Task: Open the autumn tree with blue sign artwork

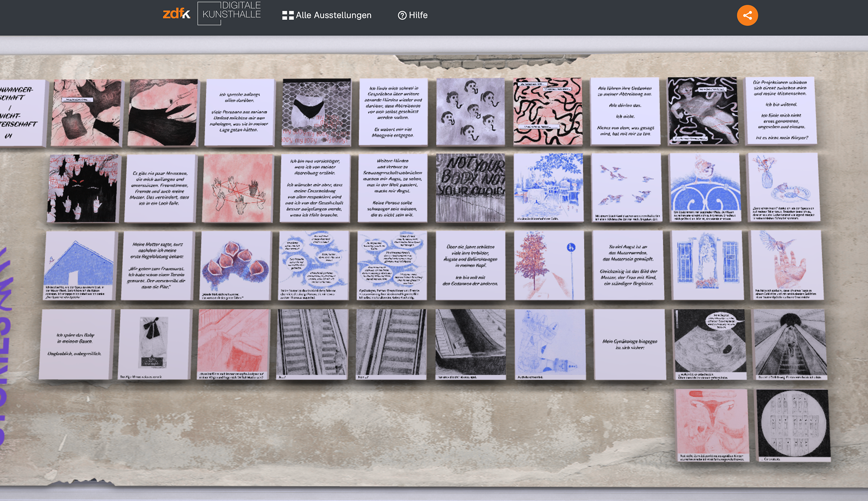Action: tap(549, 265)
